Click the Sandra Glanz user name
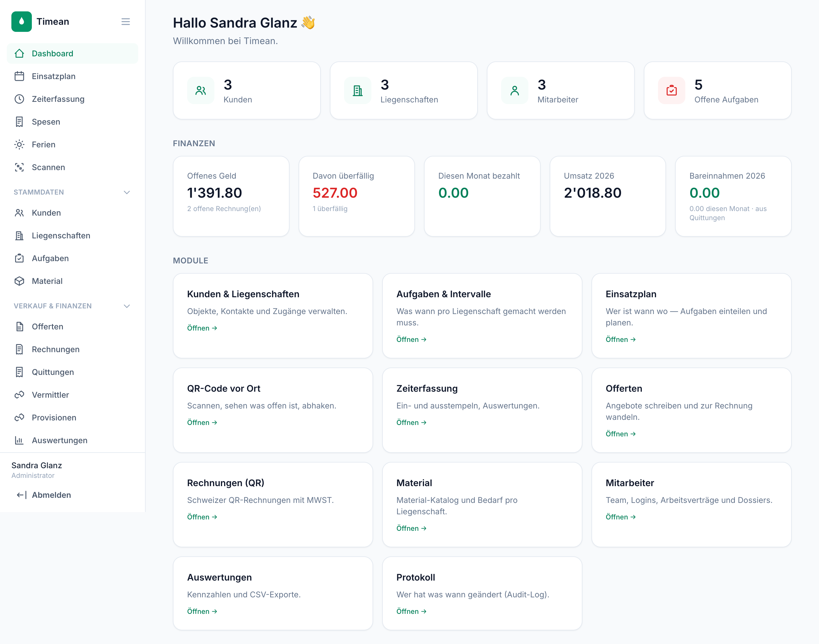The image size is (819, 644). pyautogui.click(x=37, y=465)
